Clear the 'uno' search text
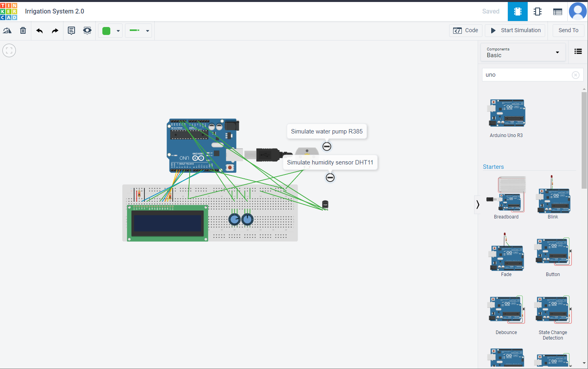The image size is (588, 369). pyautogui.click(x=576, y=75)
